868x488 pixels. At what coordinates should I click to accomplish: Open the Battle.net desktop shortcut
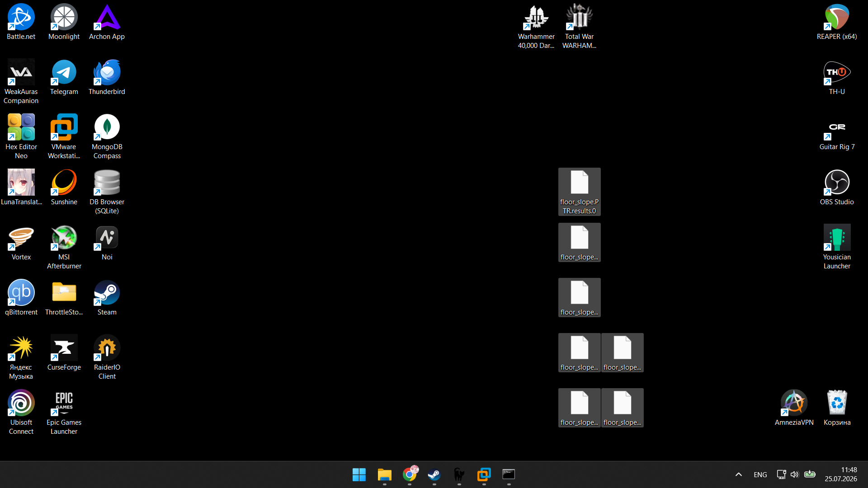click(x=21, y=22)
